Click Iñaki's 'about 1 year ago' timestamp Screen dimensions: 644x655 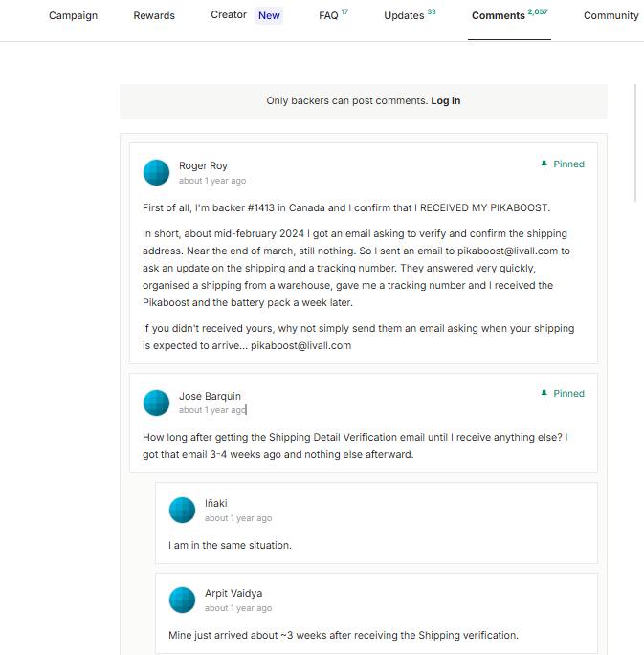(x=238, y=518)
